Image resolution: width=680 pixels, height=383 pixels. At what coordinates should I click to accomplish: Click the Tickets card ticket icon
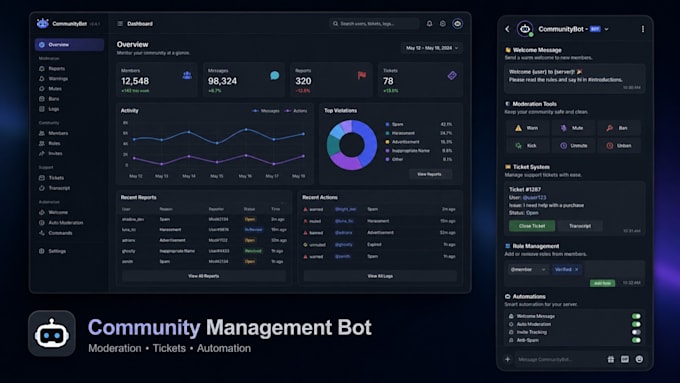click(x=452, y=75)
